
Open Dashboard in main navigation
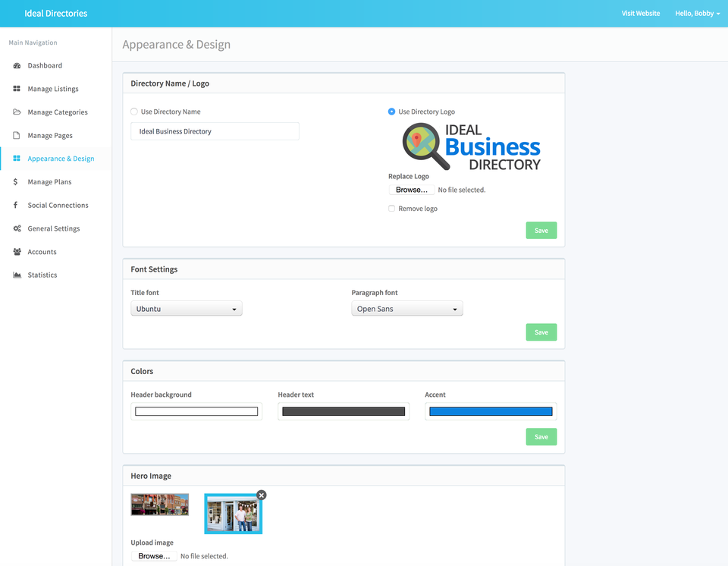pyautogui.click(x=55, y=65)
